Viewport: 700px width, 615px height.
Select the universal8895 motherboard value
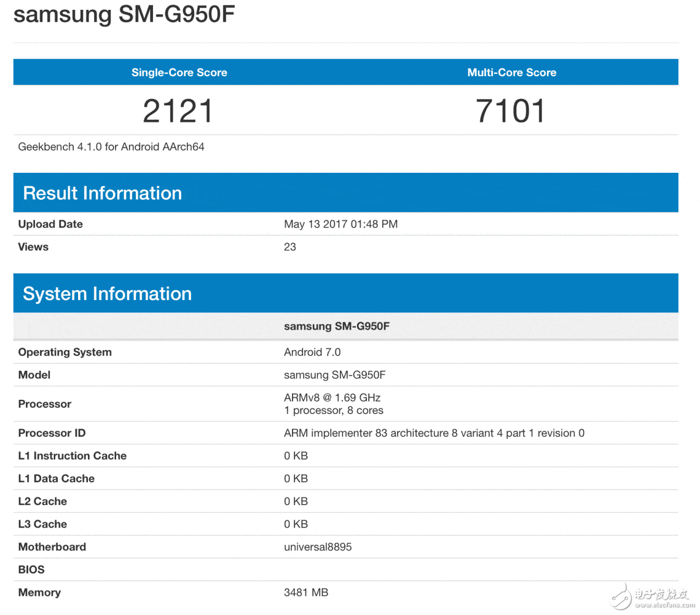coord(318,547)
